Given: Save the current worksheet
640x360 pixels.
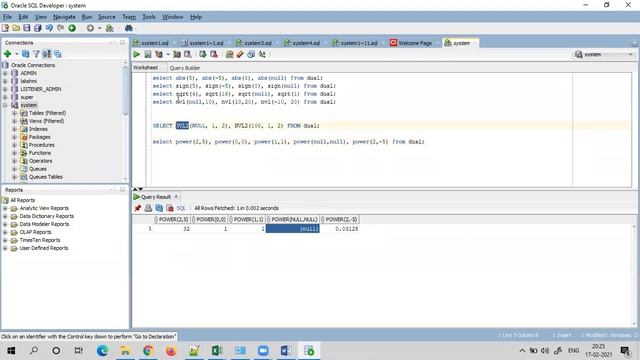Looking at the screenshot, I should tap(27, 28).
